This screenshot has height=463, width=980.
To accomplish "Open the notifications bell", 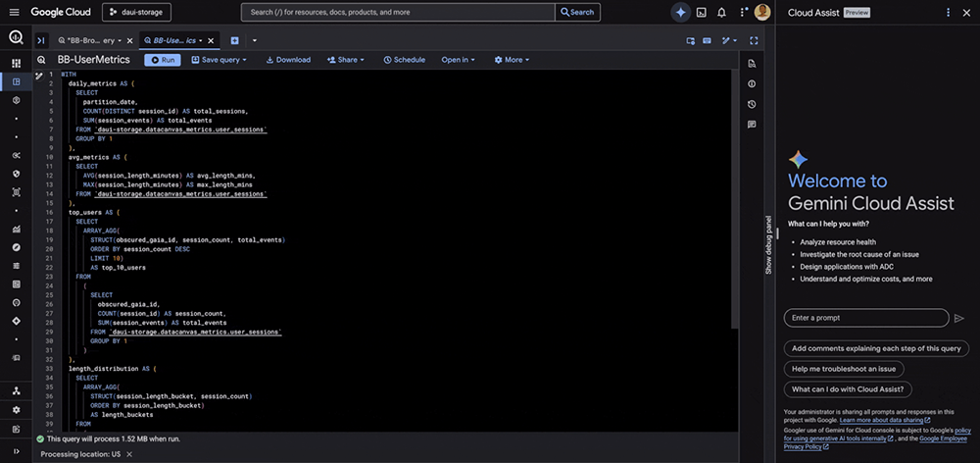I will click(x=721, y=12).
